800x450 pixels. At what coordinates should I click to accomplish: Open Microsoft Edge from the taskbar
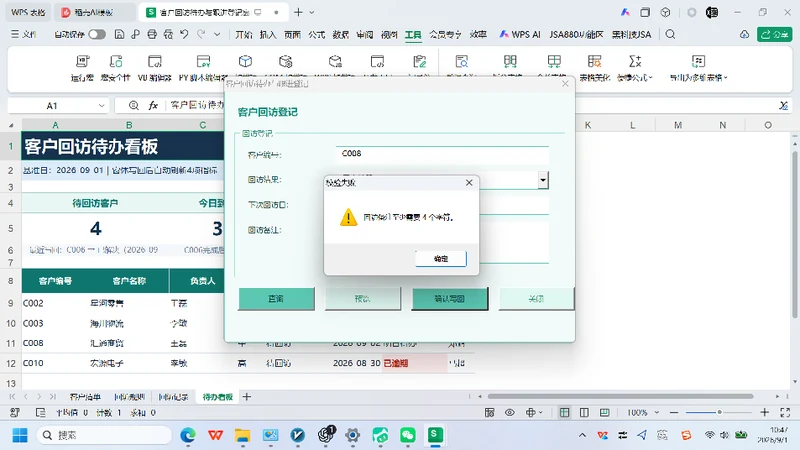(x=188, y=435)
